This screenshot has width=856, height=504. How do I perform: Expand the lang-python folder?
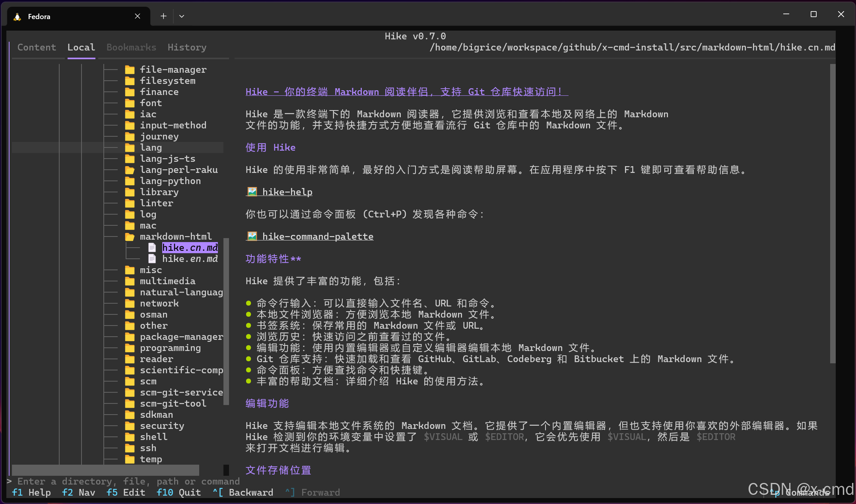(x=170, y=181)
